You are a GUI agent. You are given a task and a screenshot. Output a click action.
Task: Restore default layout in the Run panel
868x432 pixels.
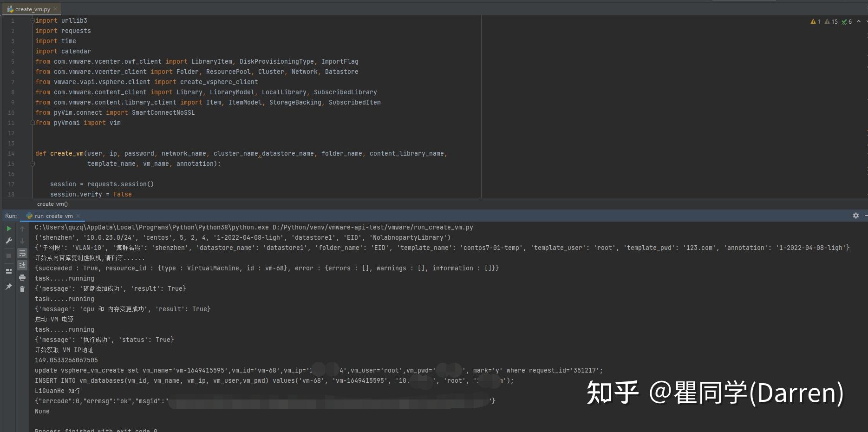[x=8, y=271]
